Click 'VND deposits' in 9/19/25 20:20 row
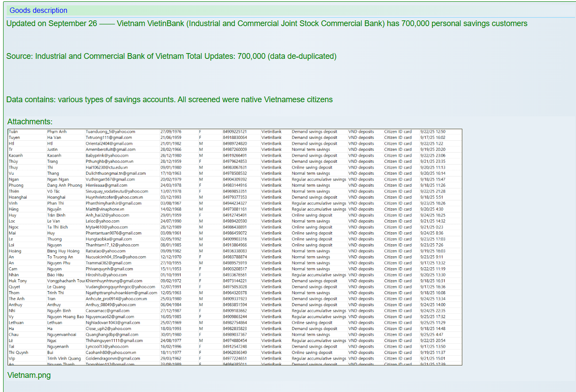The image size is (576, 392). click(x=361, y=150)
